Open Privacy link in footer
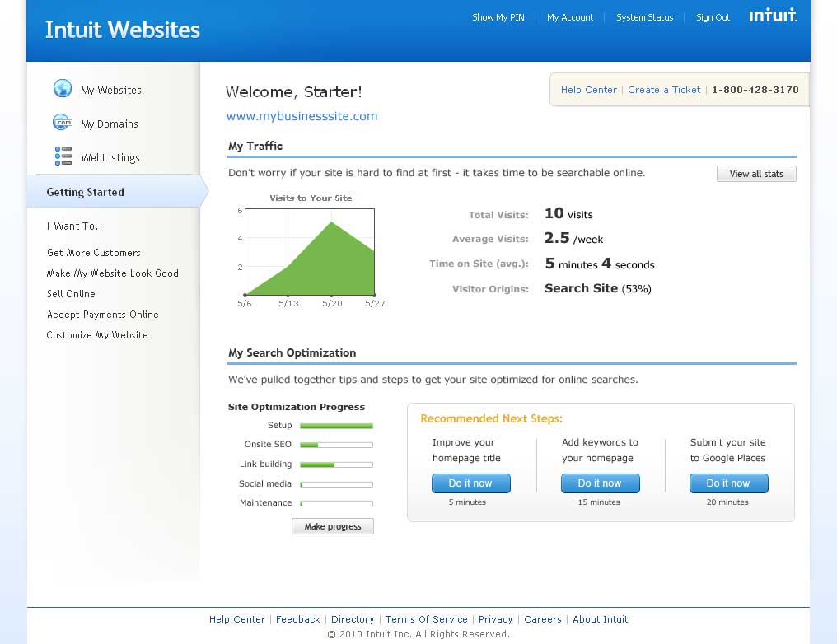 pos(495,619)
